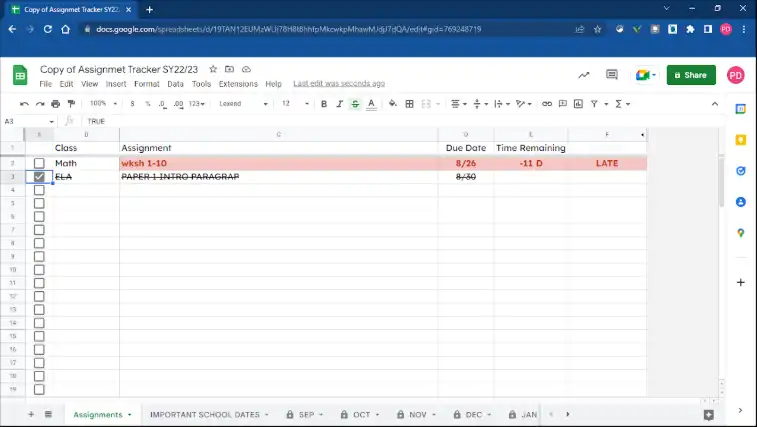
Task: Open vertical align dropdown
Action: coord(480,104)
